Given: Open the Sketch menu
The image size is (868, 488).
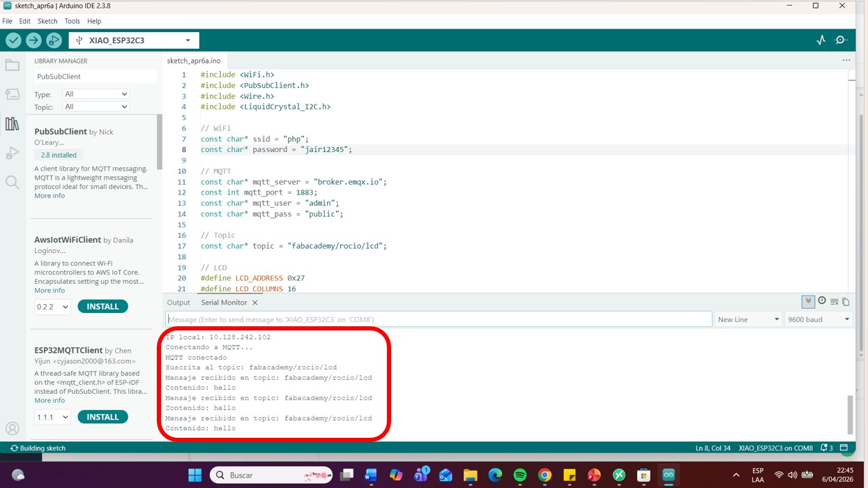Looking at the screenshot, I should tap(47, 21).
